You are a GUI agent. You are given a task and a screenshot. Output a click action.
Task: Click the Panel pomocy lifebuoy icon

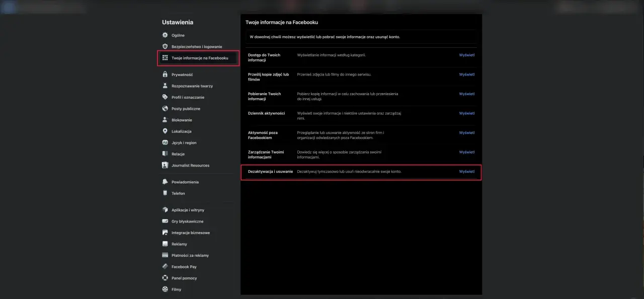pos(165,278)
